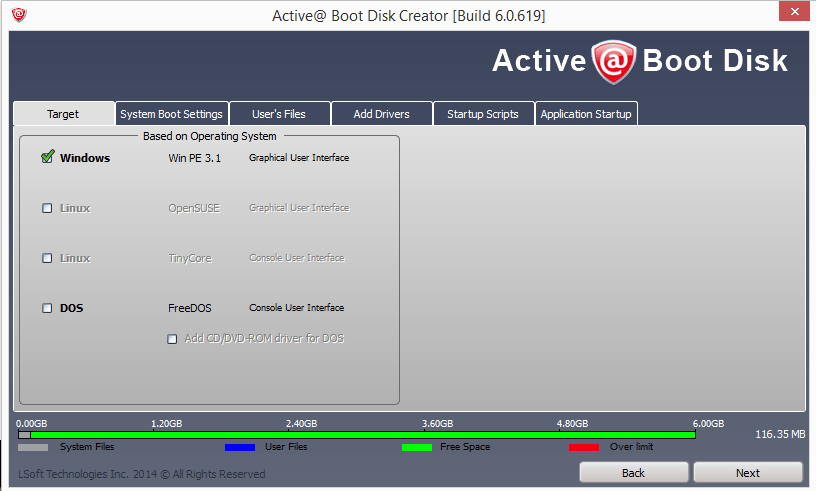Click the green Free Space legend swatch
816x491 pixels.
coord(417,447)
